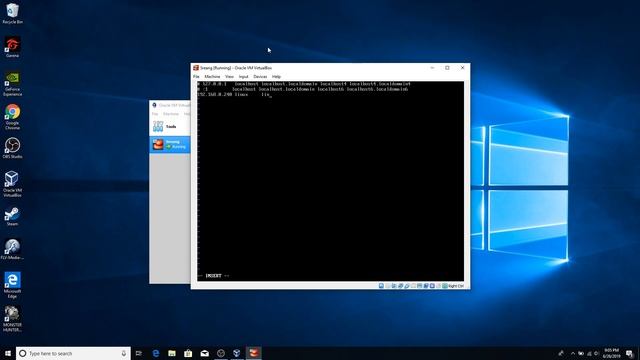Open Edge from the taskbar
This screenshot has height=360, width=640.
[x=156, y=353]
